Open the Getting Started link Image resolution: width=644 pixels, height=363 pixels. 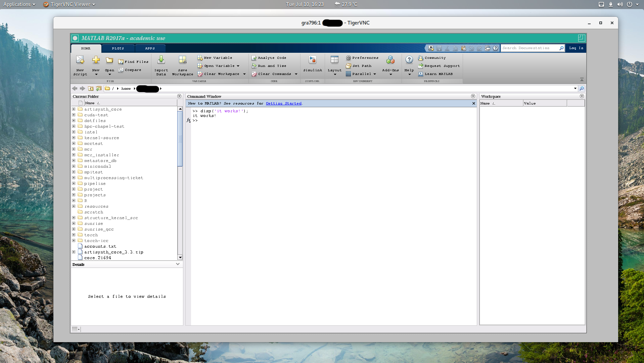pos(284,104)
